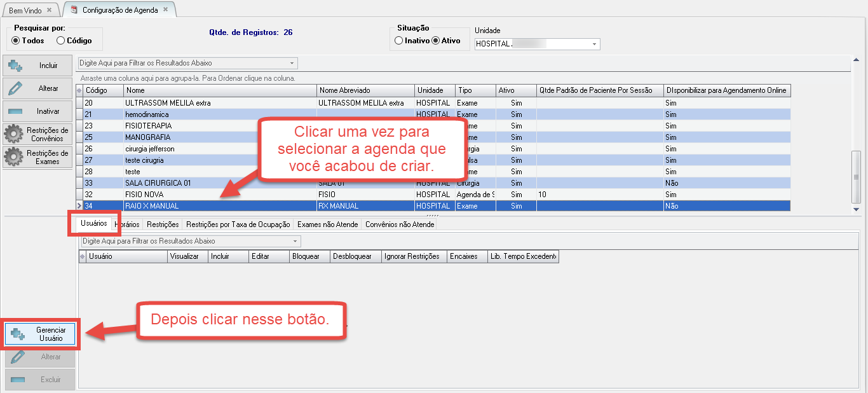
Task: Choose the Inativo situation radio button
Action: (x=398, y=41)
